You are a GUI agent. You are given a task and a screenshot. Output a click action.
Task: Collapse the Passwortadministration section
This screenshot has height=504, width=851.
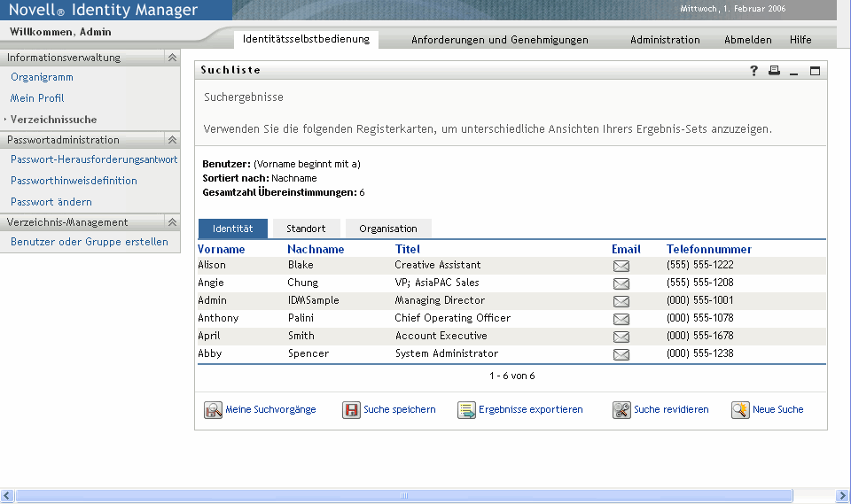pyautogui.click(x=172, y=140)
